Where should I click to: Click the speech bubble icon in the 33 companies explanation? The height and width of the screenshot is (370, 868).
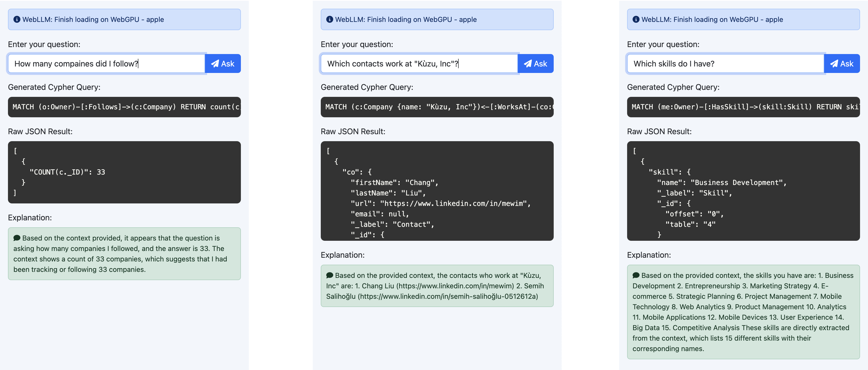tap(17, 238)
